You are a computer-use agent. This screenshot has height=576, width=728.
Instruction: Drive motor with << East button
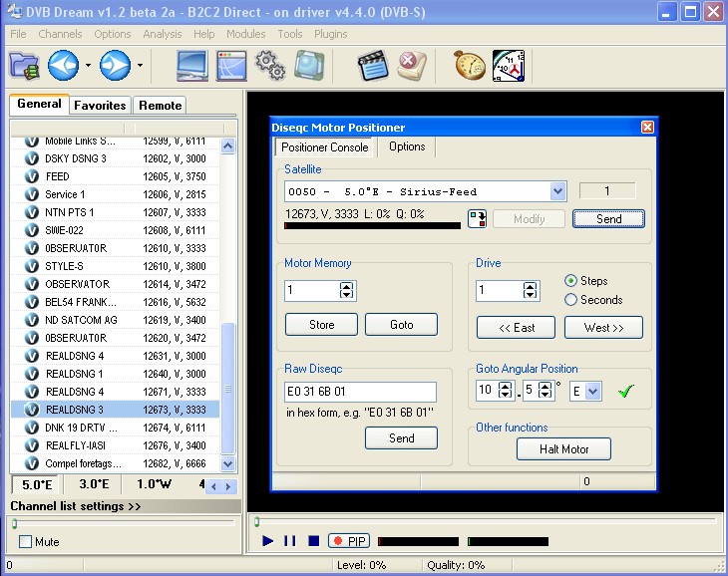[x=516, y=328]
